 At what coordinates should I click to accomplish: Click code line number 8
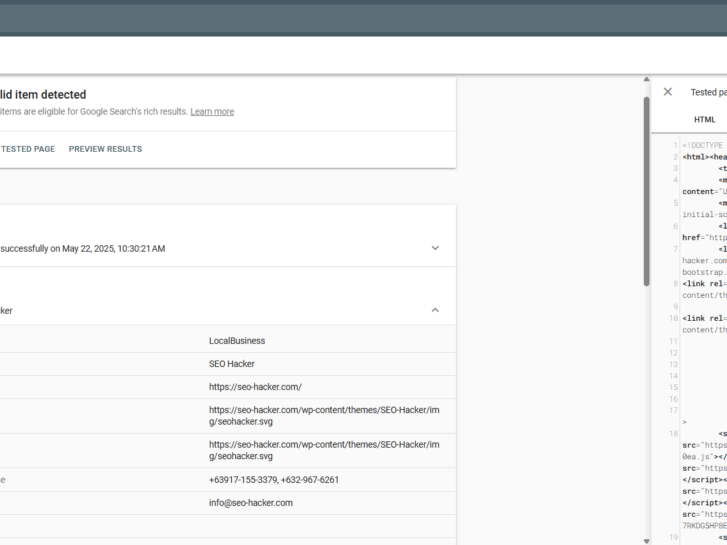tap(676, 283)
